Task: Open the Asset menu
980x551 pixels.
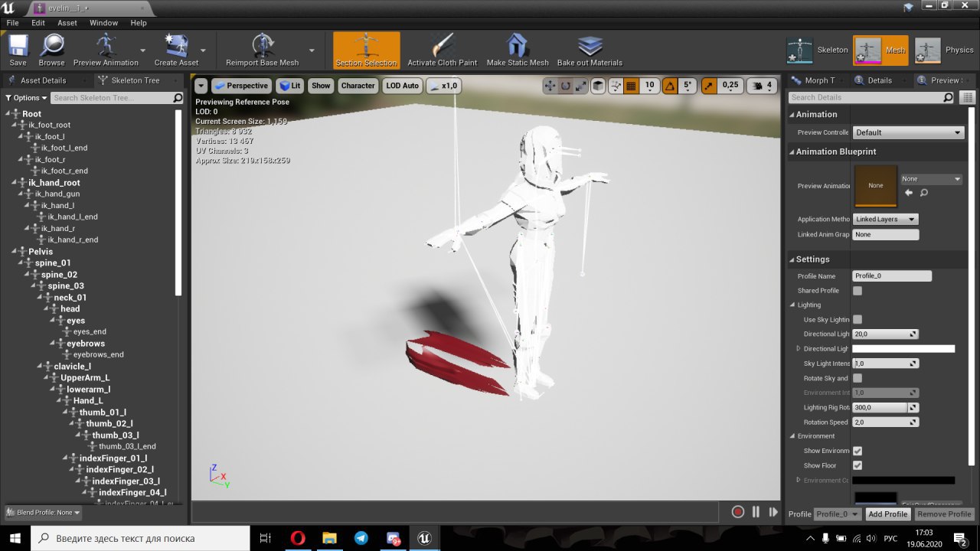Action: [x=67, y=23]
